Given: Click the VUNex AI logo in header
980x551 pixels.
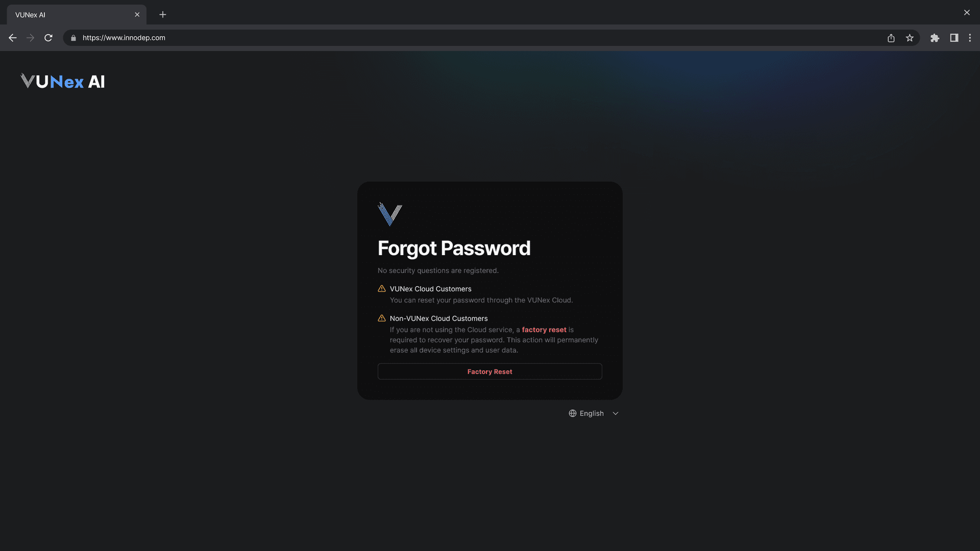Looking at the screenshot, I should click(63, 82).
